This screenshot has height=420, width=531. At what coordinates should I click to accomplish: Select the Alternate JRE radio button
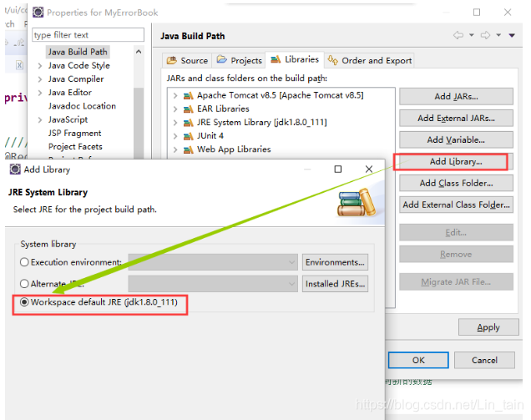pos(24,284)
